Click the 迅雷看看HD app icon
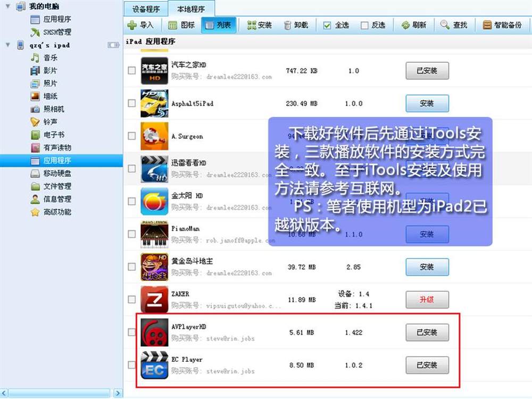The width and height of the screenshot is (532, 399). point(154,169)
